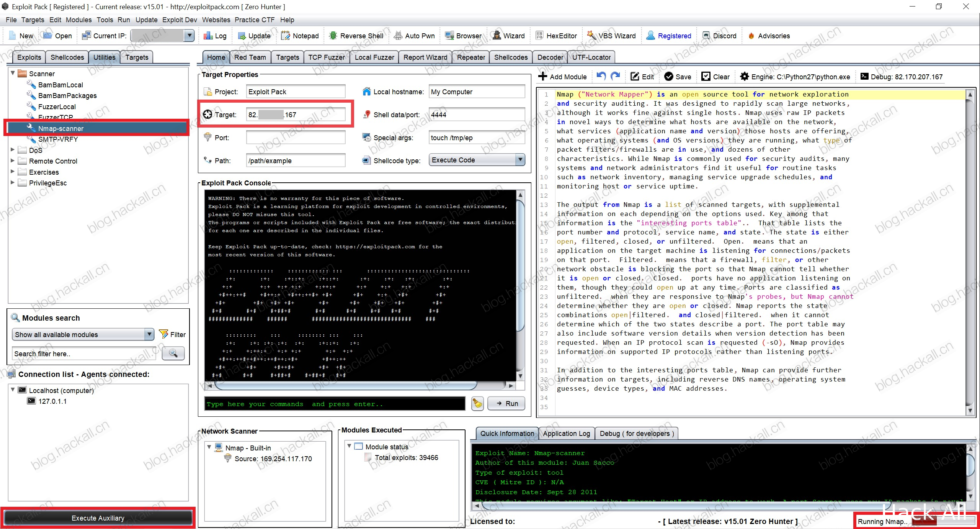Image resolution: width=980 pixels, height=529 pixels.
Task: Open the VBS Wizard
Action: (x=611, y=36)
